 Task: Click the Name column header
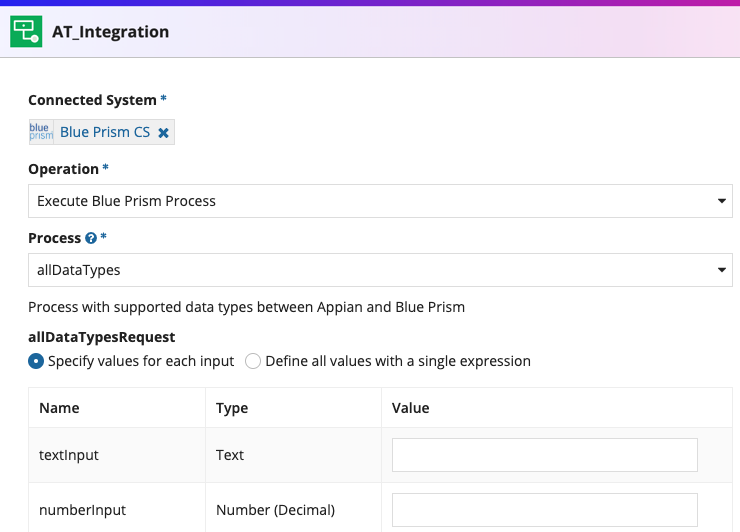(x=59, y=408)
